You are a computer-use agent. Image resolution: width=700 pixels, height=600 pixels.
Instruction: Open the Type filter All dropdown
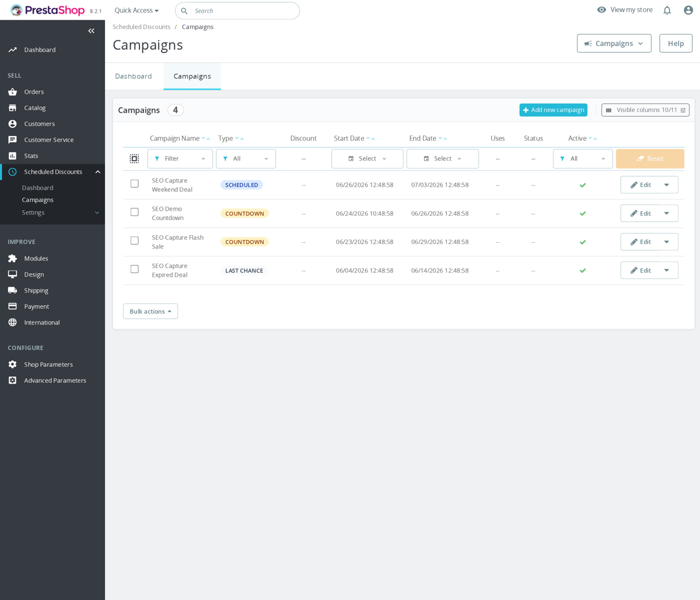[x=246, y=159]
